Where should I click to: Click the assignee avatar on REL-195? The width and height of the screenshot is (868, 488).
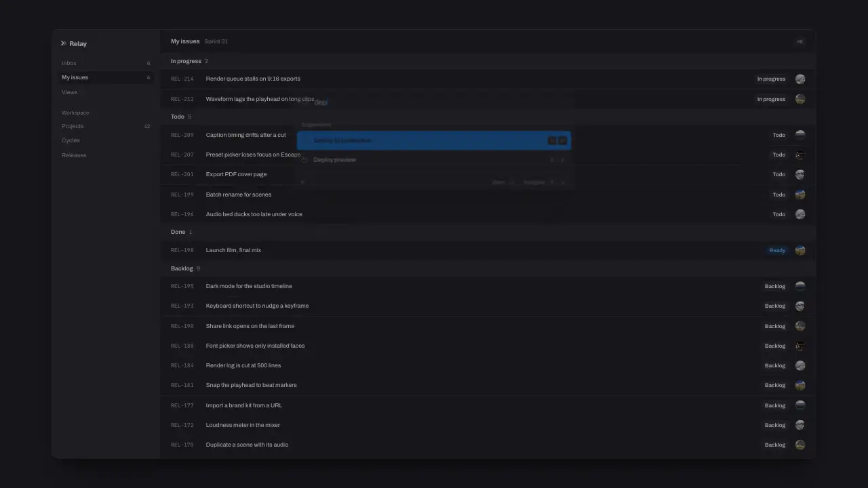[x=800, y=286]
